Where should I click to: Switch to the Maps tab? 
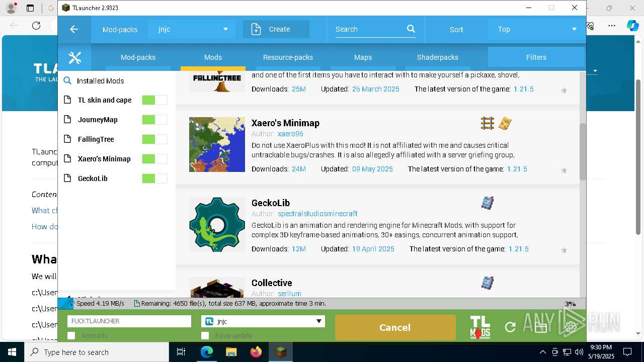(363, 57)
